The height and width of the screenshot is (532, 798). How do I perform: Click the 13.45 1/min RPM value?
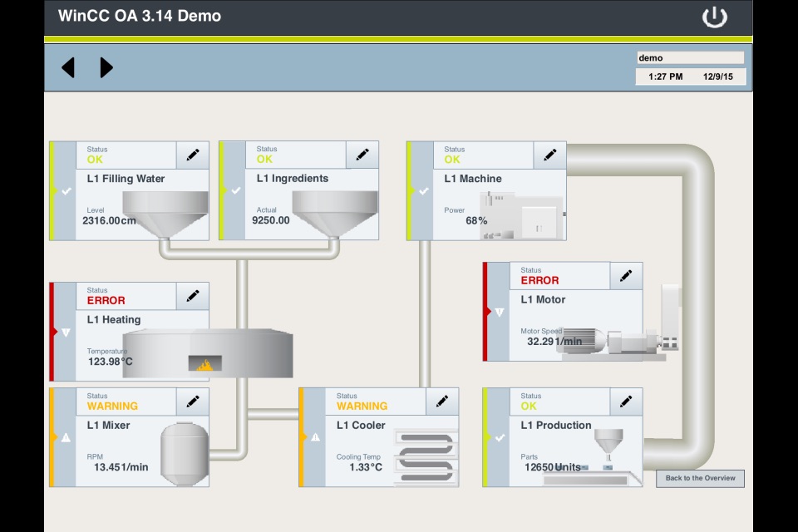(121, 467)
